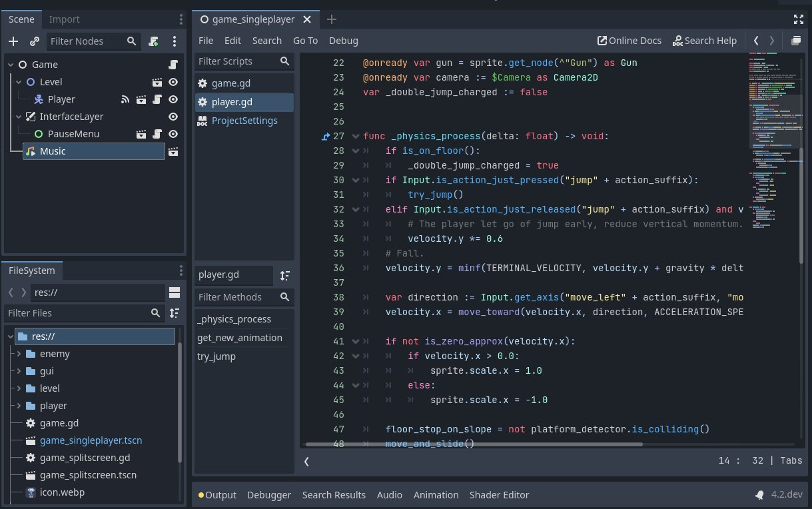Open the Player node's scene clapper icon
The width and height of the screenshot is (812, 509).
click(141, 99)
